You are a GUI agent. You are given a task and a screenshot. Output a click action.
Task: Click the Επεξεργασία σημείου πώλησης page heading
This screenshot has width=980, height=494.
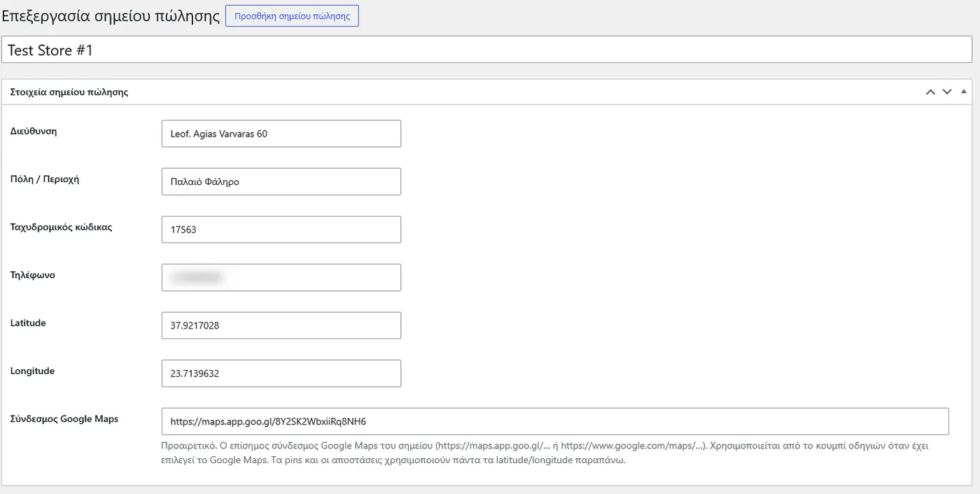pos(111,15)
